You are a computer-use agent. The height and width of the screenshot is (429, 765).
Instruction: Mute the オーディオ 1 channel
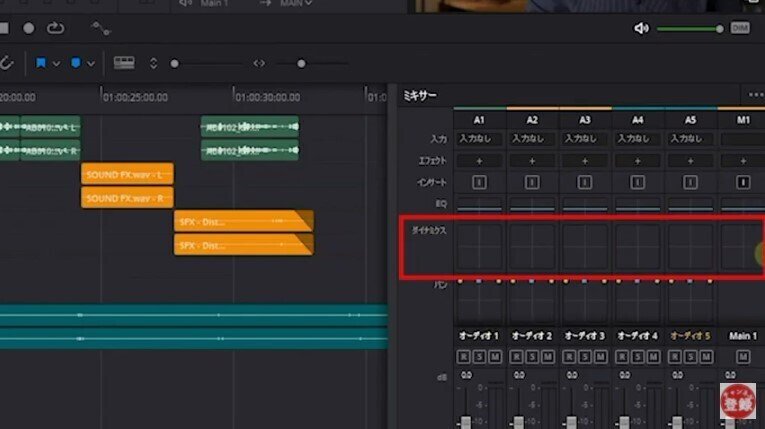click(x=495, y=357)
